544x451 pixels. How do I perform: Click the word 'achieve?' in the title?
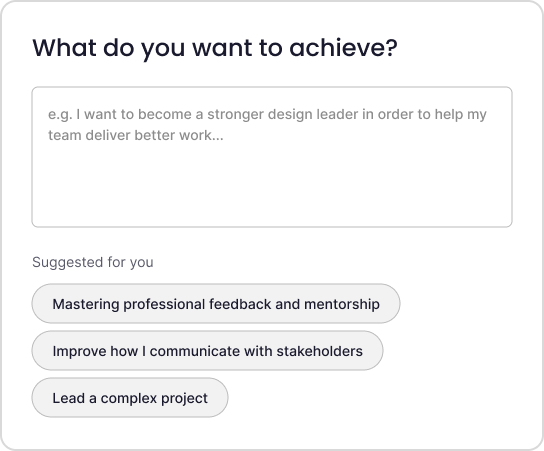pos(343,48)
